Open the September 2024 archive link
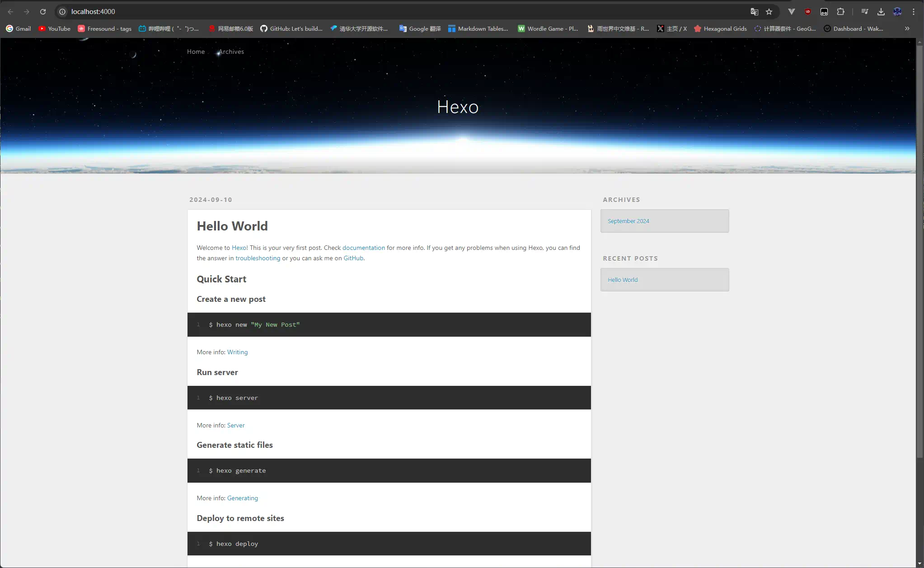The width and height of the screenshot is (924, 568). [628, 221]
